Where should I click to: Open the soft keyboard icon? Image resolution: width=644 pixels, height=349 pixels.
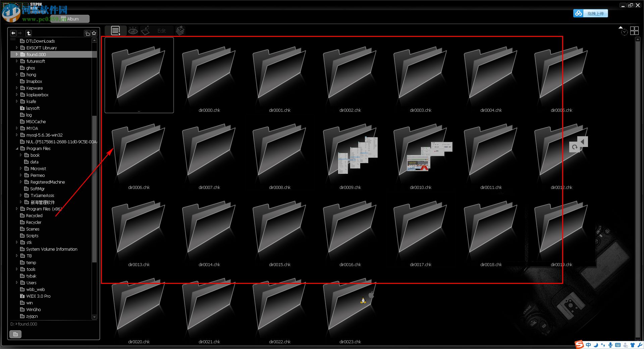(x=618, y=345)
